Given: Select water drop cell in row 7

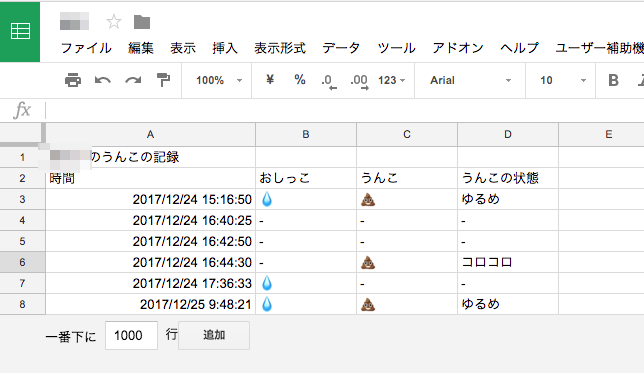Looking at the screenshot, I should [306, 283].
